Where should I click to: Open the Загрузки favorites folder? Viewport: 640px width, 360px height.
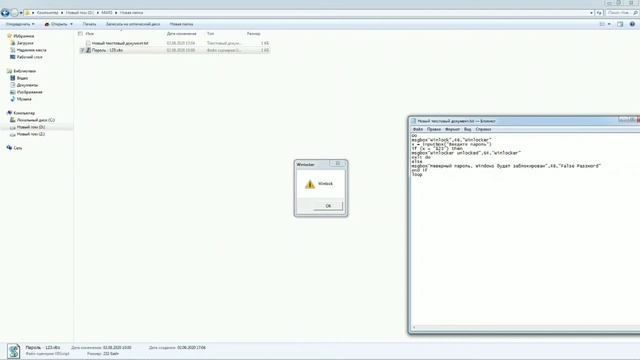[25, 43]
